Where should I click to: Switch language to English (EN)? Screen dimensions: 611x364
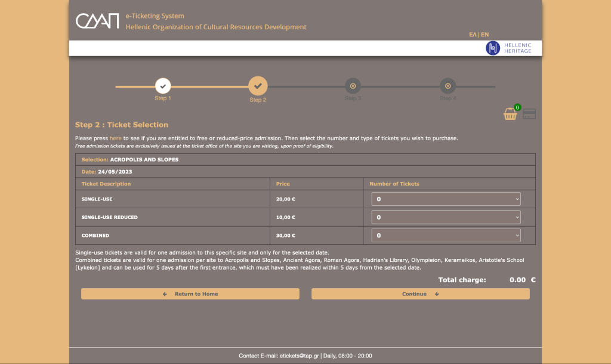(x=485, y=35)
